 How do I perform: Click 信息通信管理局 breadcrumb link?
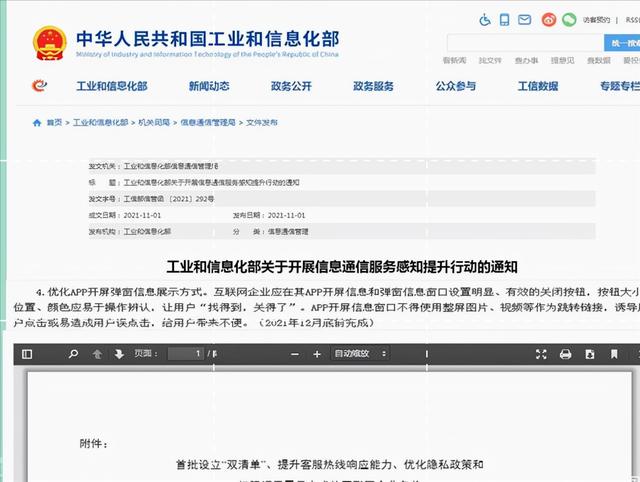pyautogui.click(x=208, y=122)
